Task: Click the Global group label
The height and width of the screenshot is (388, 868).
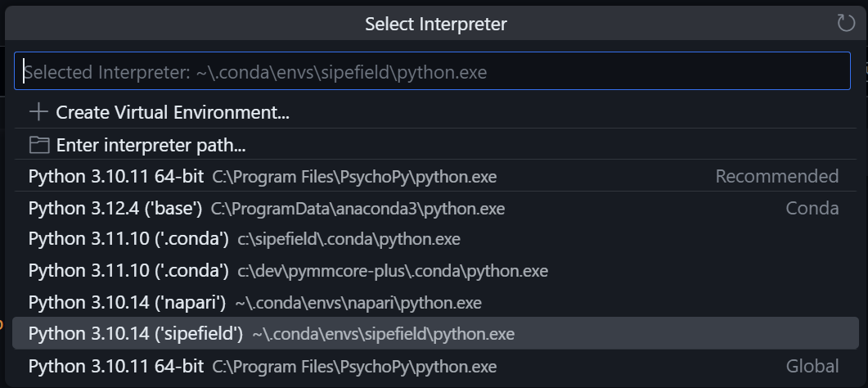Action: tap(812, 366)
